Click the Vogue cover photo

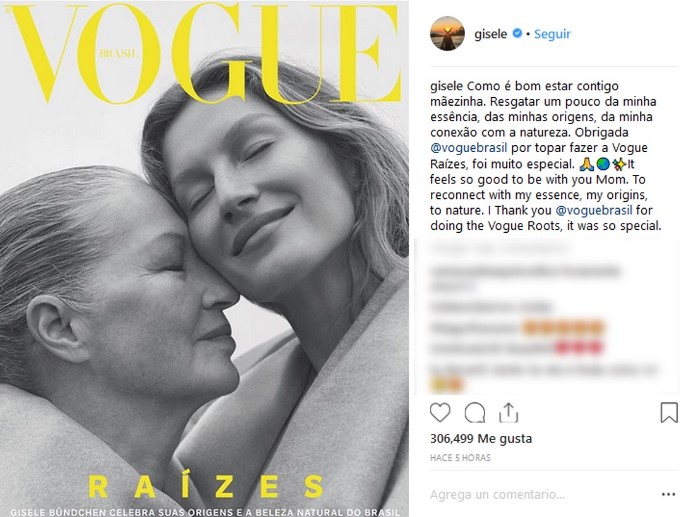tap(204, 258)
